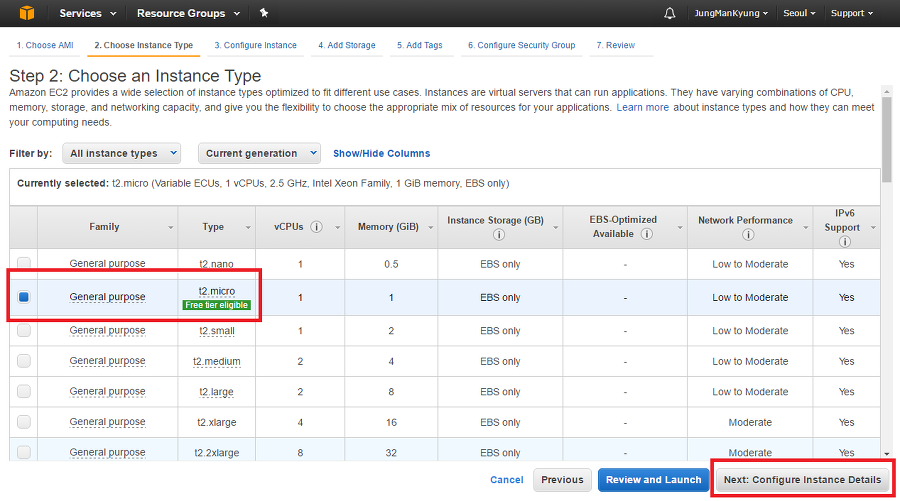The height and width of the screenshot is (501, 900).
Task: Click the info icon under IPv6 Support
Action: click(846, 241)
